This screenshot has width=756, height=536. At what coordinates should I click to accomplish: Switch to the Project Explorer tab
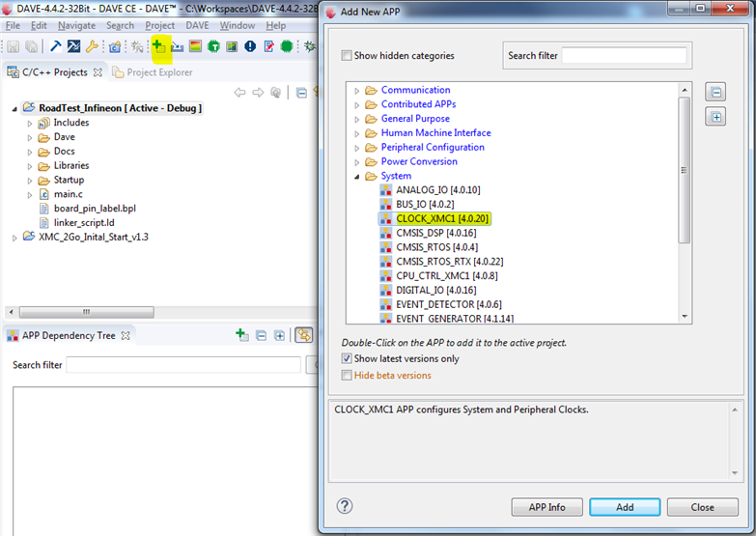tap(153, 72)
